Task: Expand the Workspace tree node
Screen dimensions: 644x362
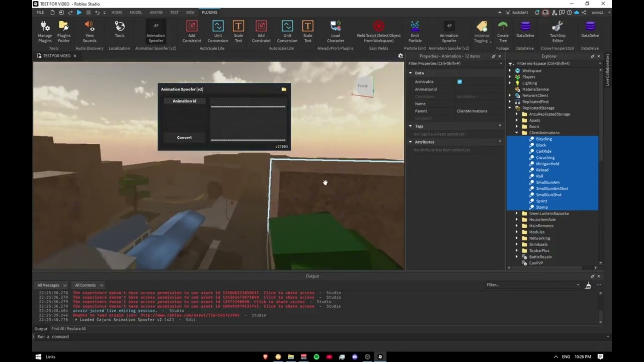Action: click(510, 71)
